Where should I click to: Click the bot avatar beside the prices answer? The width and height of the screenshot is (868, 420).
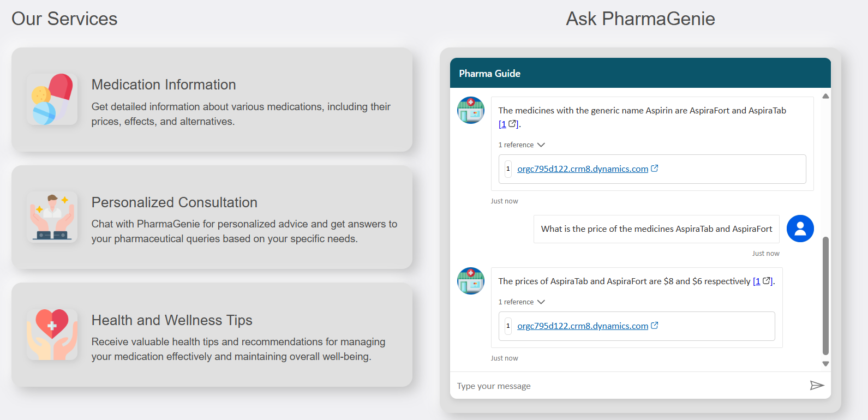(x=470, y=281)
